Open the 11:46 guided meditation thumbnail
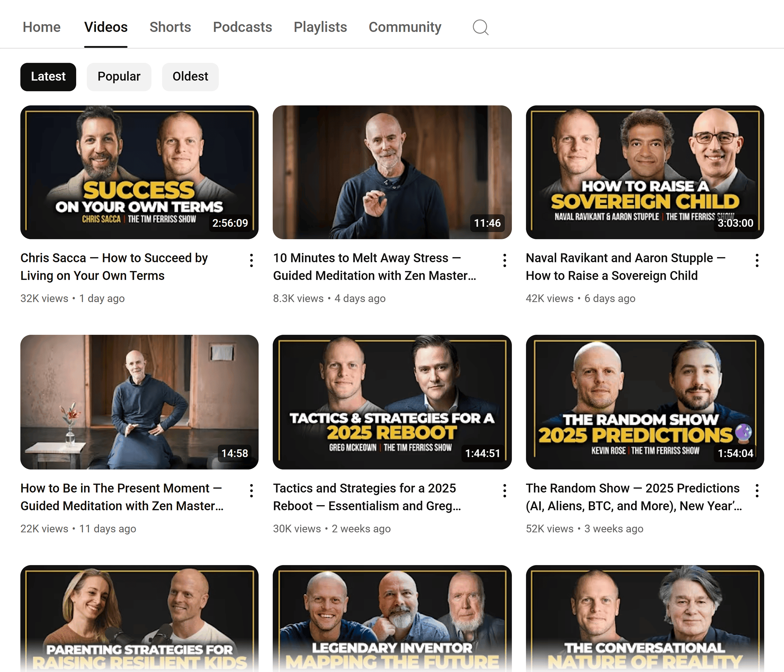Image resolution: width=784 pixels, height=672 pixels. (392, 172)
